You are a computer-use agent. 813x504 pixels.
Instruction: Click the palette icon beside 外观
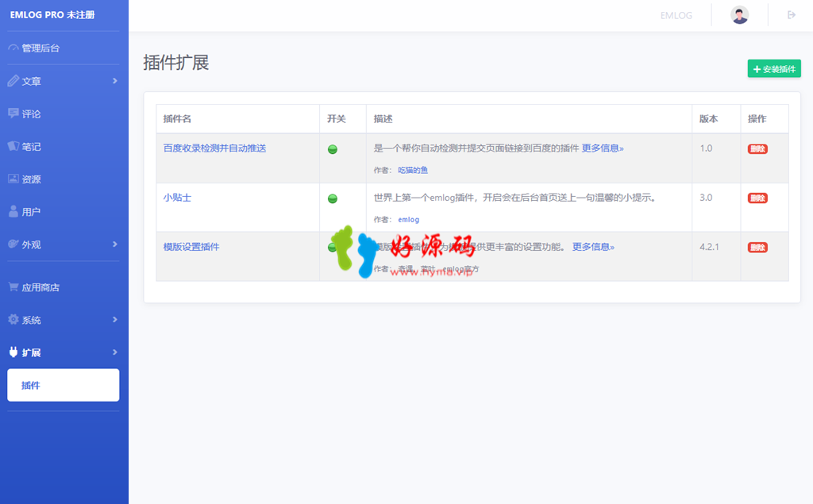tap(13, 244)
